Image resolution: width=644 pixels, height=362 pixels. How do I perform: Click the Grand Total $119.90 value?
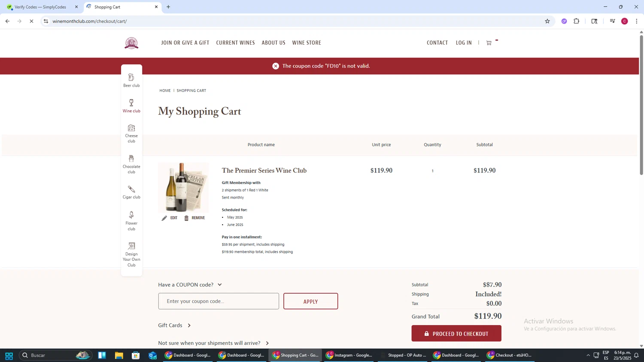click(x=488, y=317)
